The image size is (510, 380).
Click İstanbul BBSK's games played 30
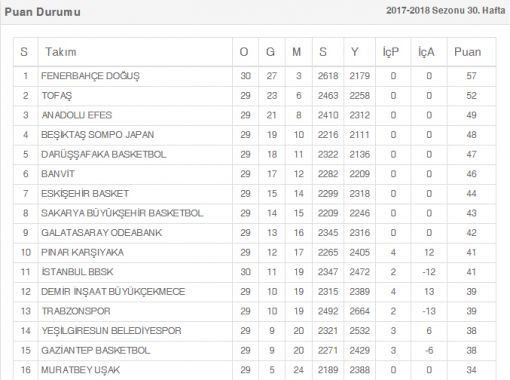tap(245, 272)
